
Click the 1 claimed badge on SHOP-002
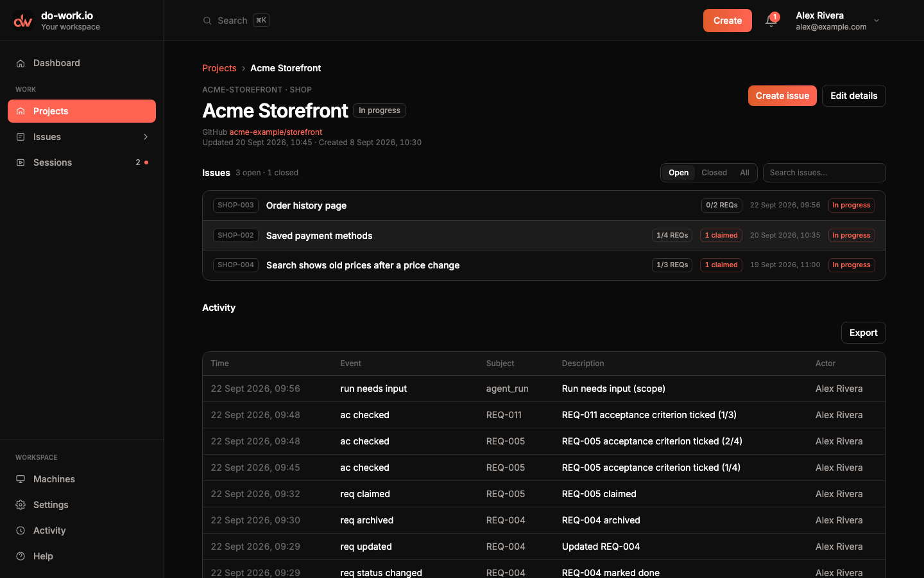pyautogui.click(x=721, y=236)
